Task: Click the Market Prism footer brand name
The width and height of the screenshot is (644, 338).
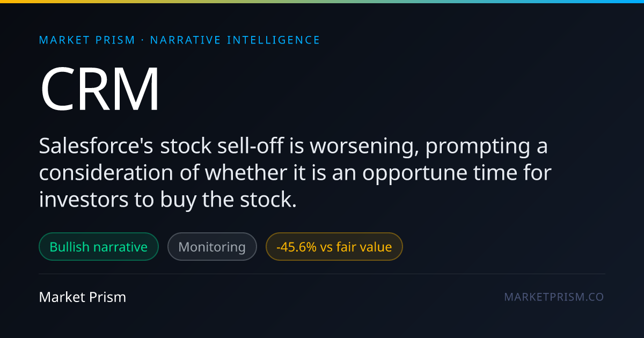Action: point(83,297)
